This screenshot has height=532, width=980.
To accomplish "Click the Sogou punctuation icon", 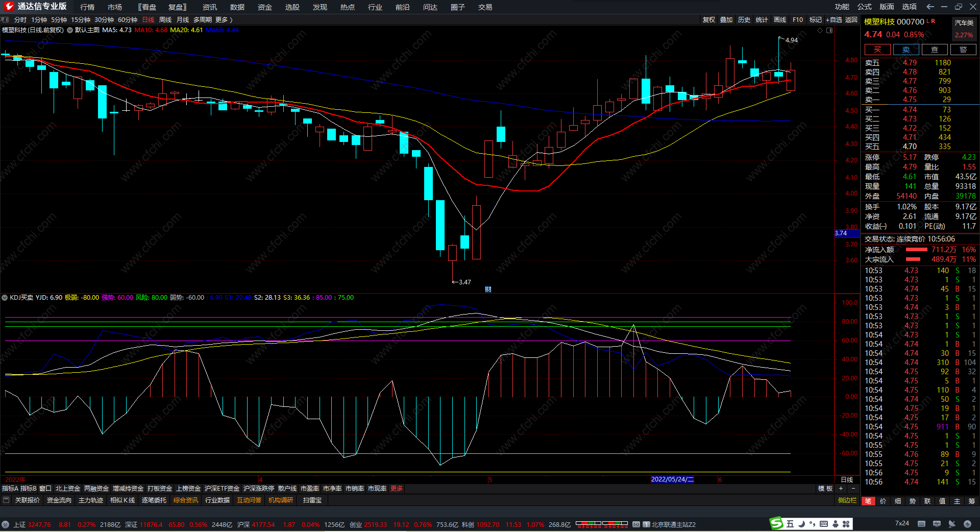I will click(812, 524).
